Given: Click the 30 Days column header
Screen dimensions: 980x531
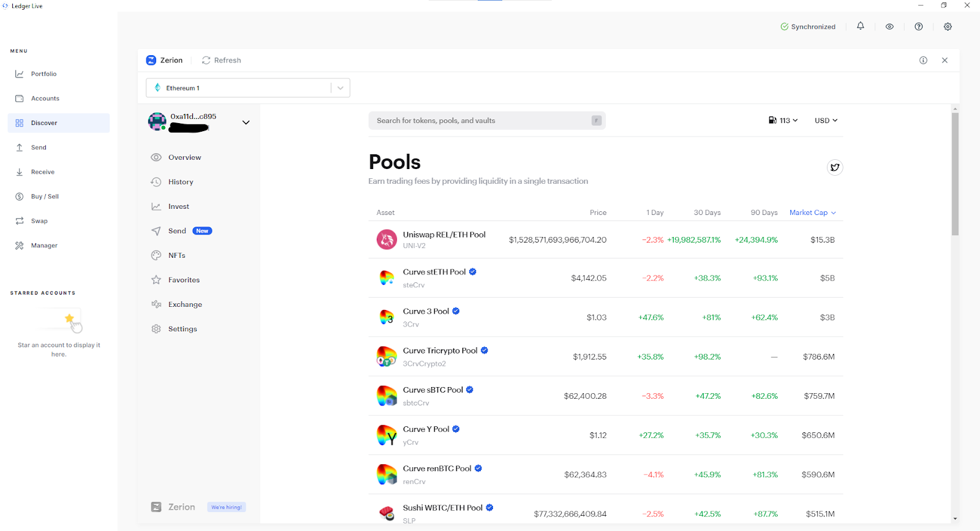Looking at the screenshot, I should 707,213.
